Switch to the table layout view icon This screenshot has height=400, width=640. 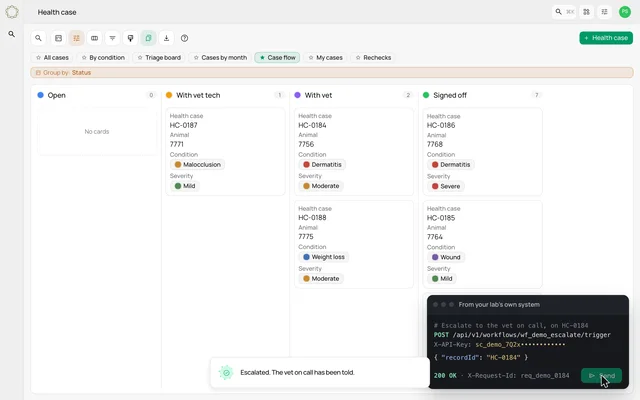58,38
